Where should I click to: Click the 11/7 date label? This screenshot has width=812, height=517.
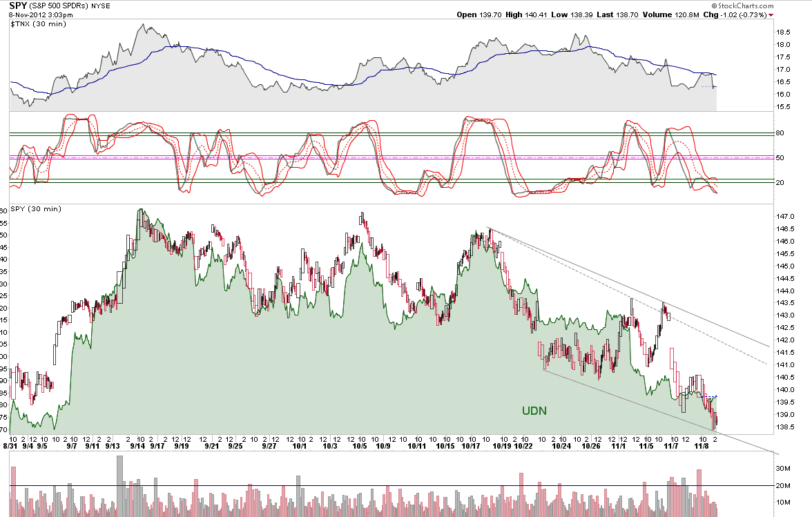671,446
